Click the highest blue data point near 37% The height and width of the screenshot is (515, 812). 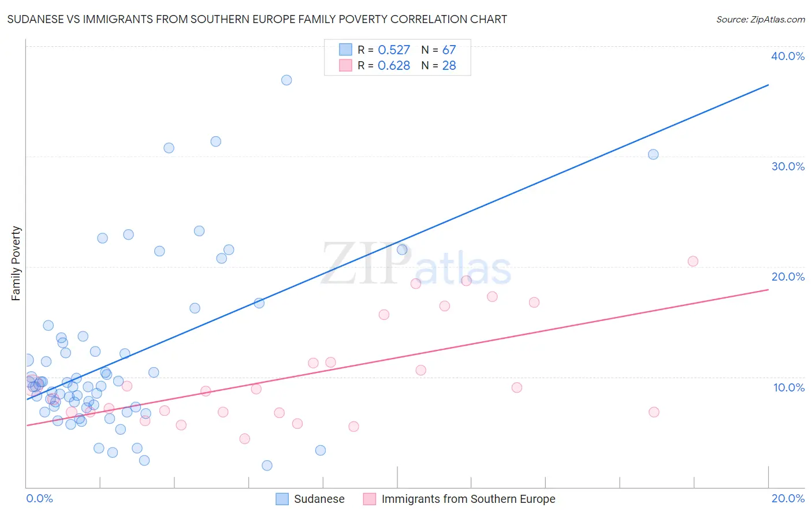point(286,80)
